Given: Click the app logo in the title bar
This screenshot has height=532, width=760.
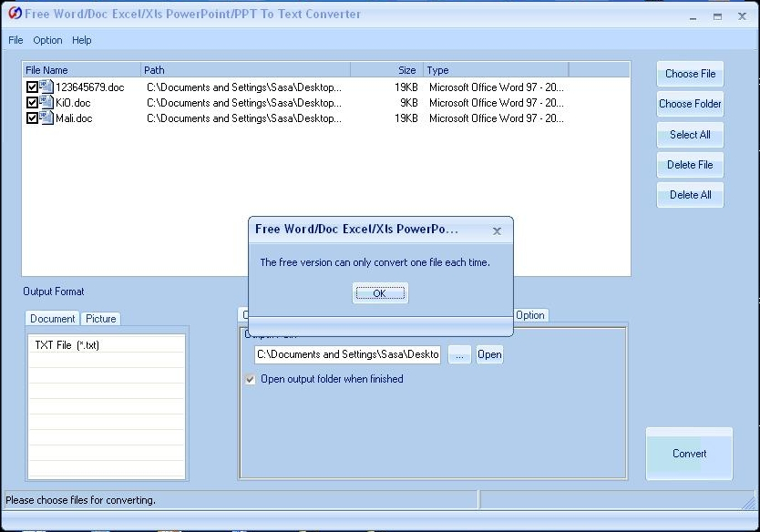Looking at the screenshot, I should click(15, 13).
